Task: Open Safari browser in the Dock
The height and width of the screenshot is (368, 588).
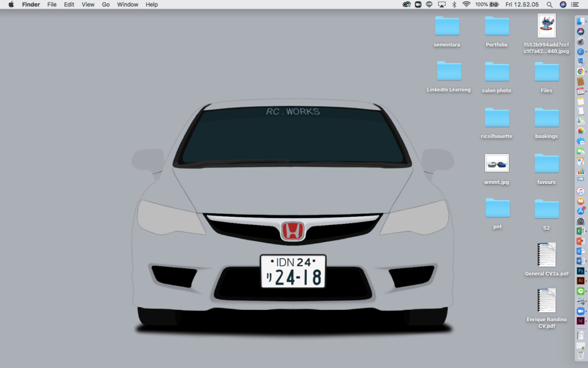Action: [580, 52]
